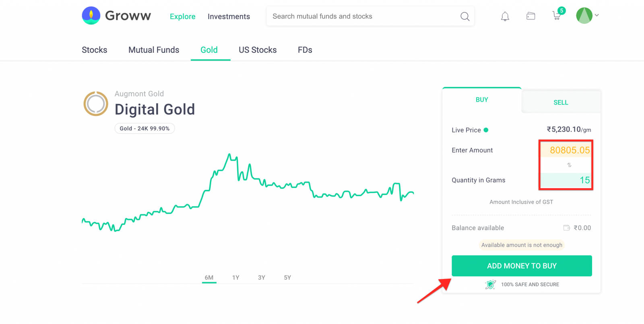Click the swap icon between amount and grams
Viewport: 644px width, 324px height.
(x=570, y=165)
